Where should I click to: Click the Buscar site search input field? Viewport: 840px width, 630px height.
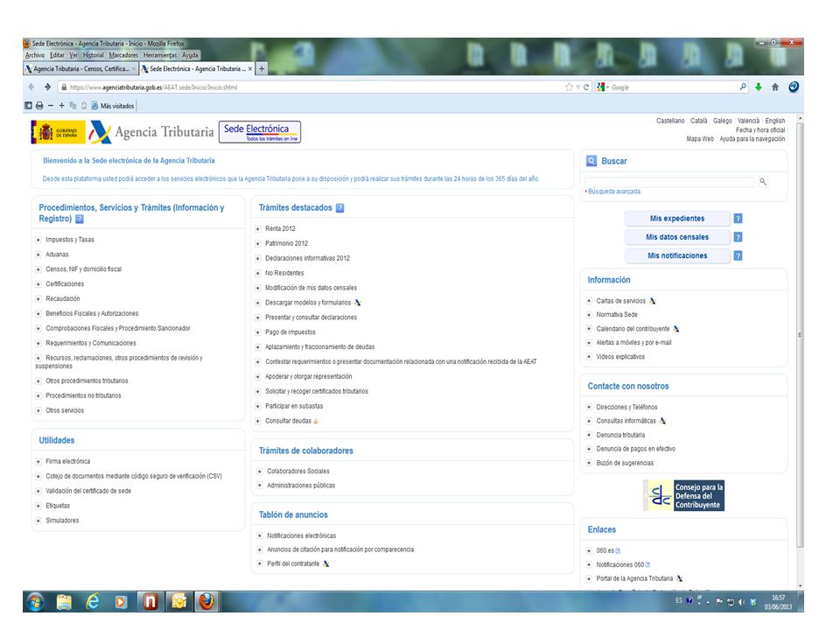click(x=669, y=182)
